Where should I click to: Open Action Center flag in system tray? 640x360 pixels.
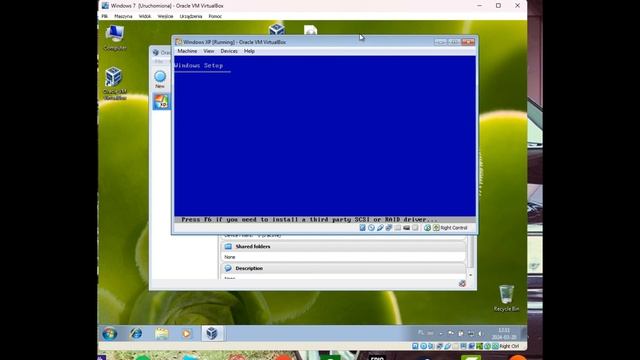[x=451, y=333]
